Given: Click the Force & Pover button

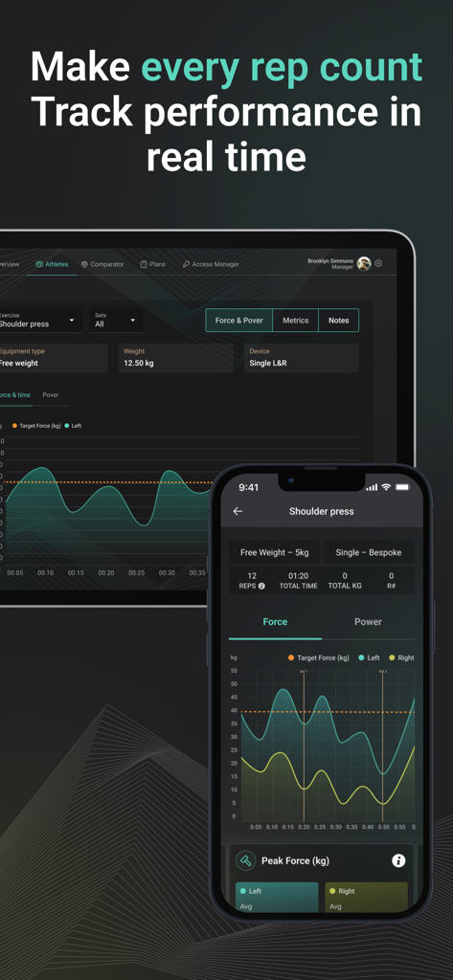Looking at the screenshot, I should click(239, 320).
